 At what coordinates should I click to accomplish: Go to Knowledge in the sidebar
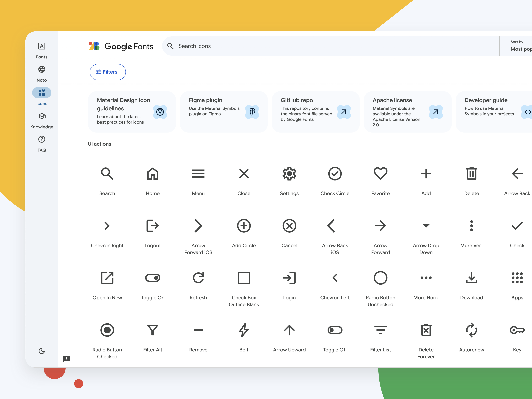(x=42, y=121)
